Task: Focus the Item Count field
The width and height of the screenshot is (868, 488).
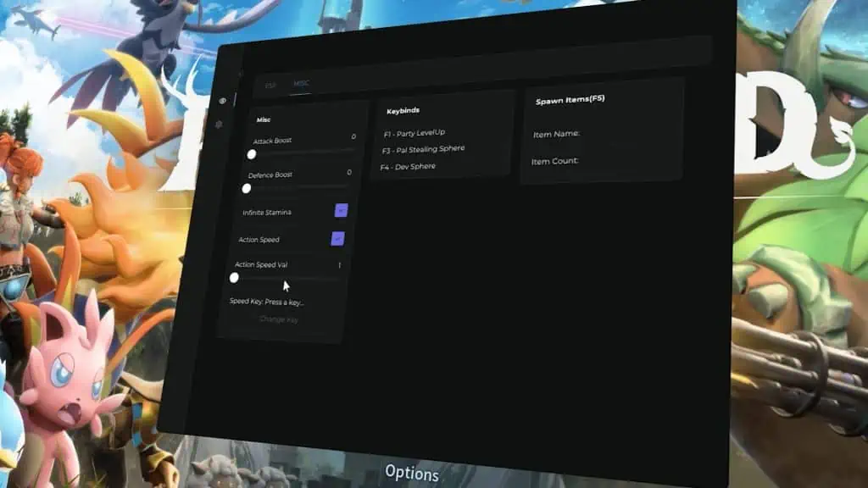Action: coord(603,162)
